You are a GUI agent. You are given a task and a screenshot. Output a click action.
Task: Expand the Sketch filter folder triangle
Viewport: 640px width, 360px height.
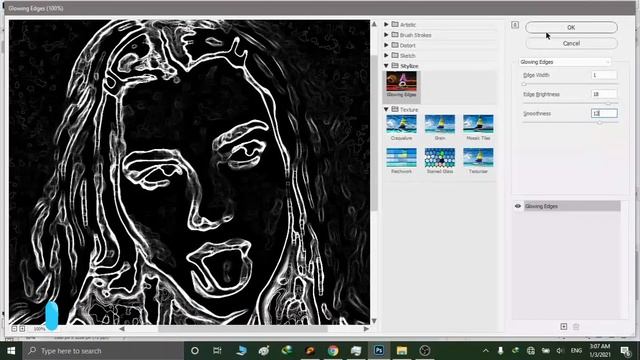(x=386, y=55)
